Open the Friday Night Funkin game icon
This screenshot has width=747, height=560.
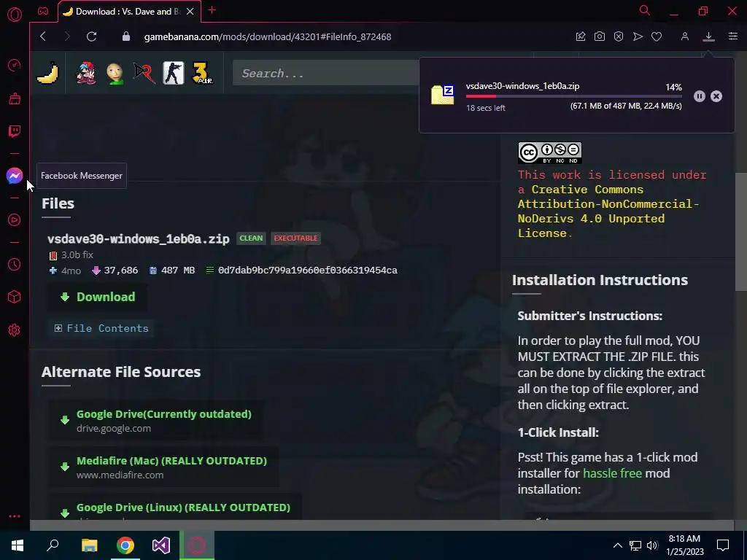click(x=86, y=74)
